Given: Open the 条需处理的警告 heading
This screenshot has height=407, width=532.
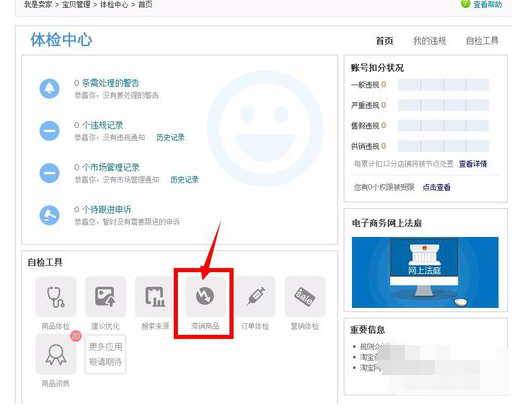Looking at the screenshot, I should point(111,83).
